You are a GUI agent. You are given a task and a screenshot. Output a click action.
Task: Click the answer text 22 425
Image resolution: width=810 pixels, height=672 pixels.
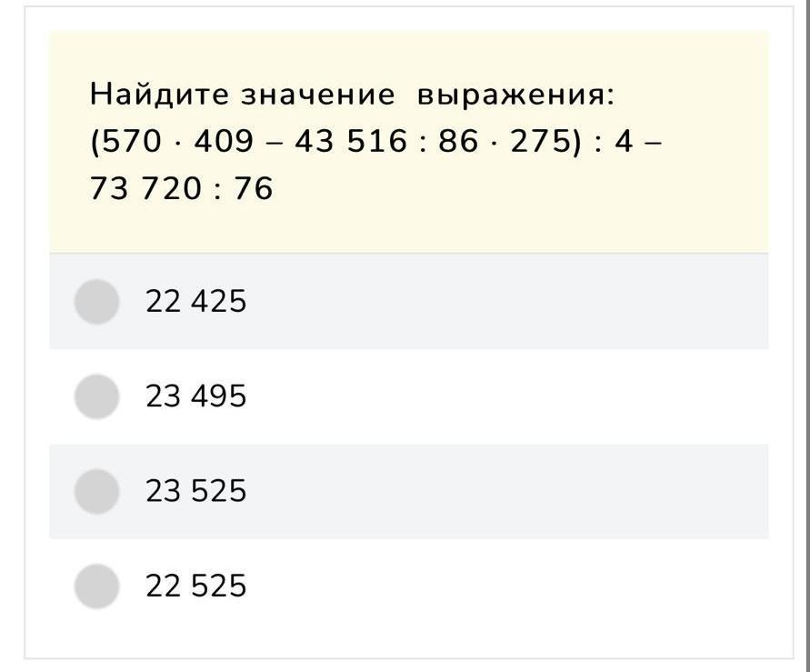coord(195,302)
